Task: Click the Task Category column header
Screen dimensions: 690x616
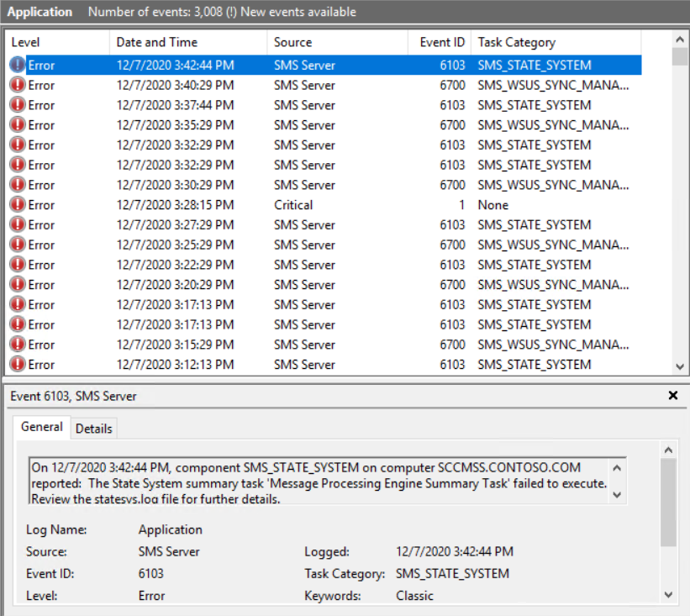Action: [x=555, y=42]
